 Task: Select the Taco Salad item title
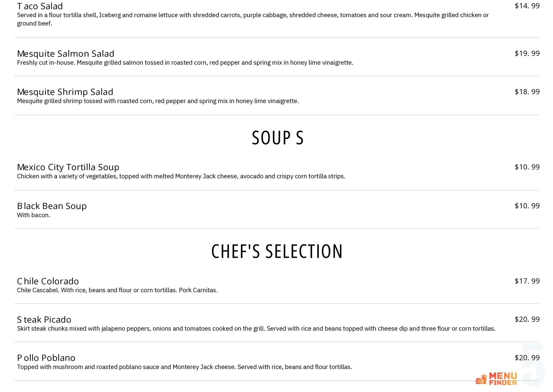coord(40,6)
